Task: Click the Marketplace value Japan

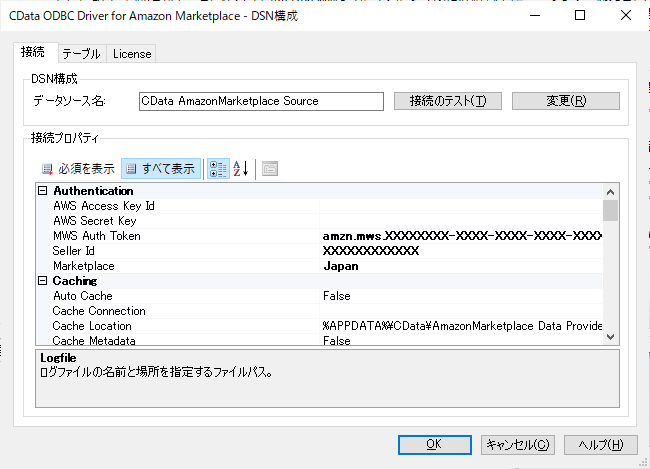Action: [341, 266]
